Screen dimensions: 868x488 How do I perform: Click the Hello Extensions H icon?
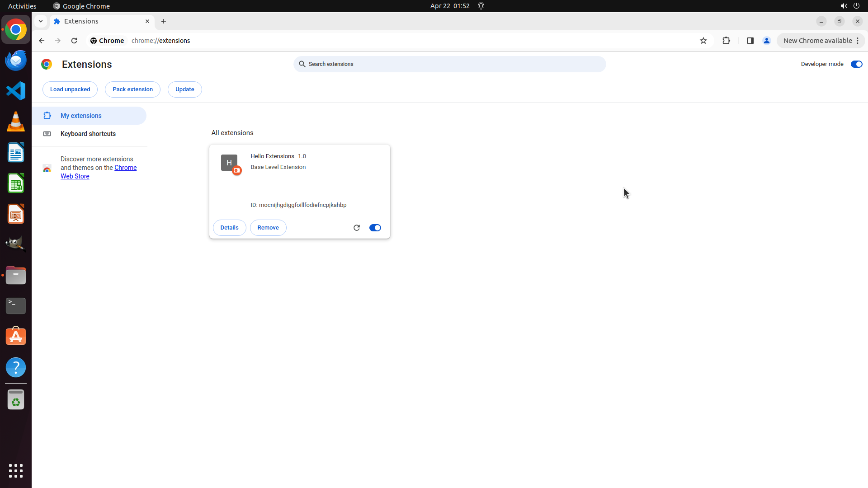coord(229,163)
